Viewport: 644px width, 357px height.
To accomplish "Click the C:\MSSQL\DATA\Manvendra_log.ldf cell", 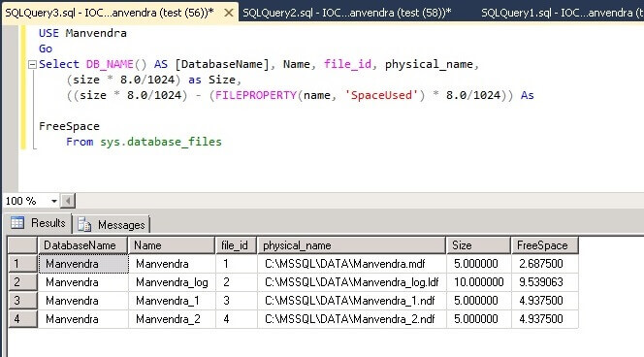I will (351, 282).
